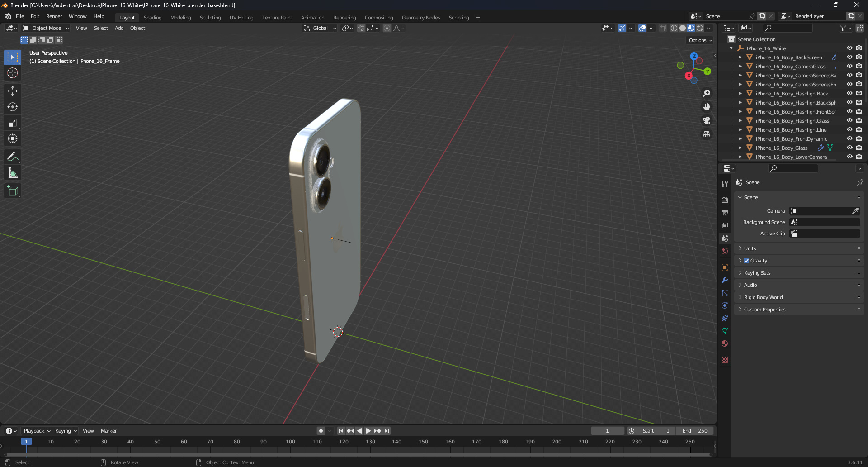
Task: Select the Add Cube tool
Action: (13, 191)
